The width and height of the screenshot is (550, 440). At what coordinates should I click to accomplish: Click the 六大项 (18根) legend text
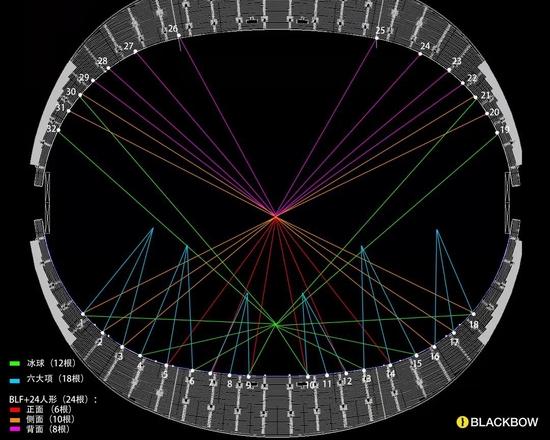(55, 379)
